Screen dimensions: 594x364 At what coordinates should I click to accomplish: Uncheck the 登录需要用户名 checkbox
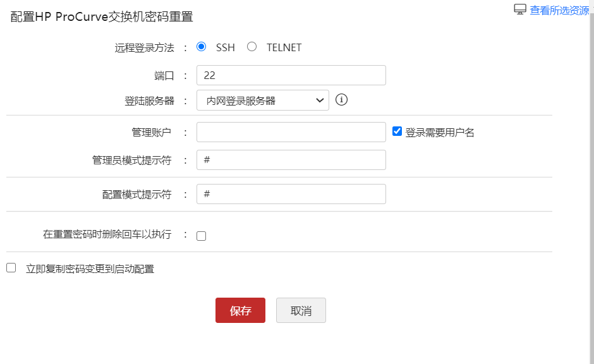coord(397,131)
